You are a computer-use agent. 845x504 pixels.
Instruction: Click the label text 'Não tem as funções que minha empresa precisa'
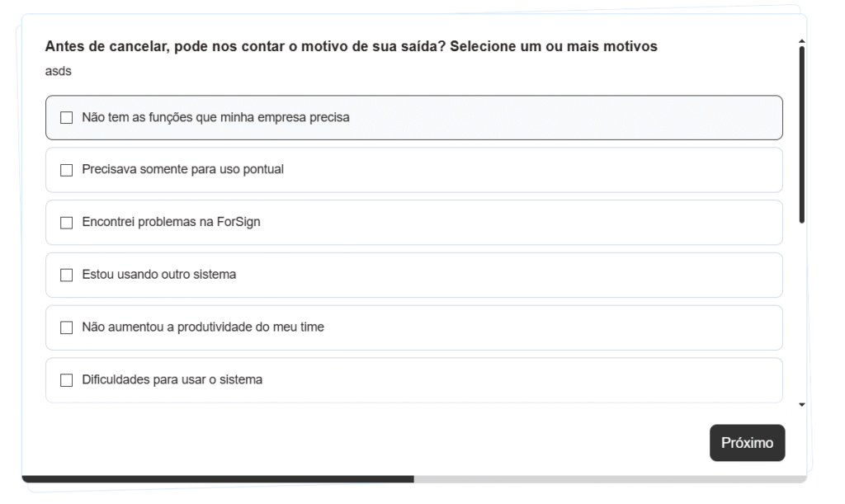point(216,118)
